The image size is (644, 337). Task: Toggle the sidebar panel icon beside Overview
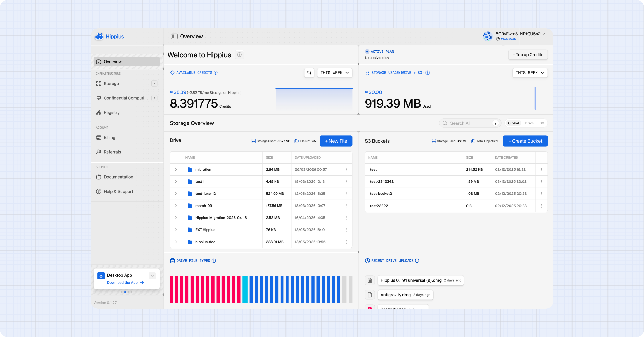(x=174, y=36)
